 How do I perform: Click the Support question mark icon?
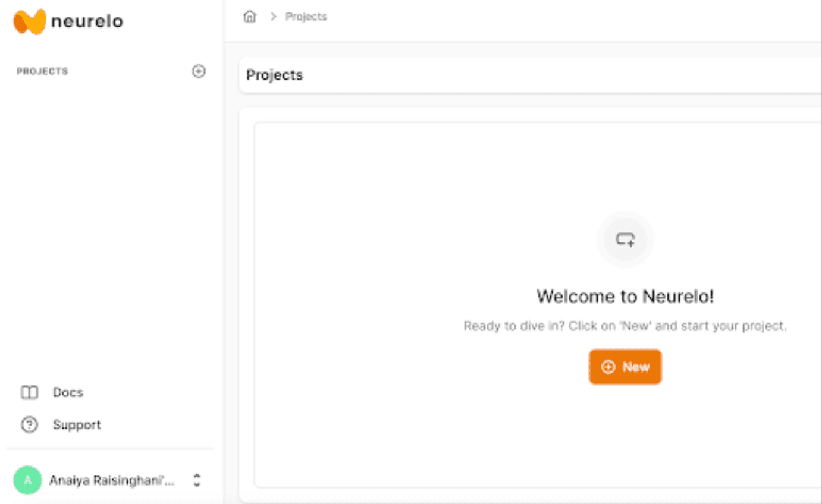click(x=29, y=424)
